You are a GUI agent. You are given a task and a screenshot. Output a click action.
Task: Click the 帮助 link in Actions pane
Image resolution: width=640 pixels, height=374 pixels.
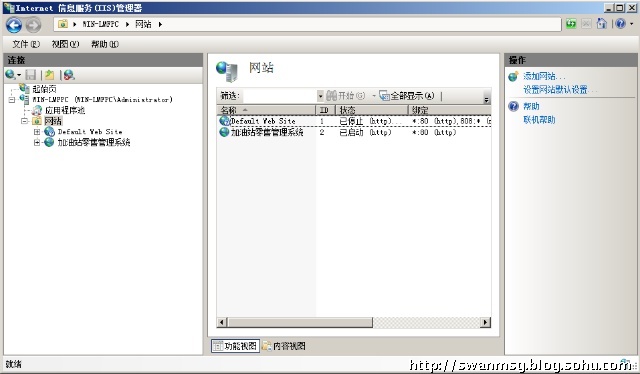pyautogui.click(x=531, y=106)
